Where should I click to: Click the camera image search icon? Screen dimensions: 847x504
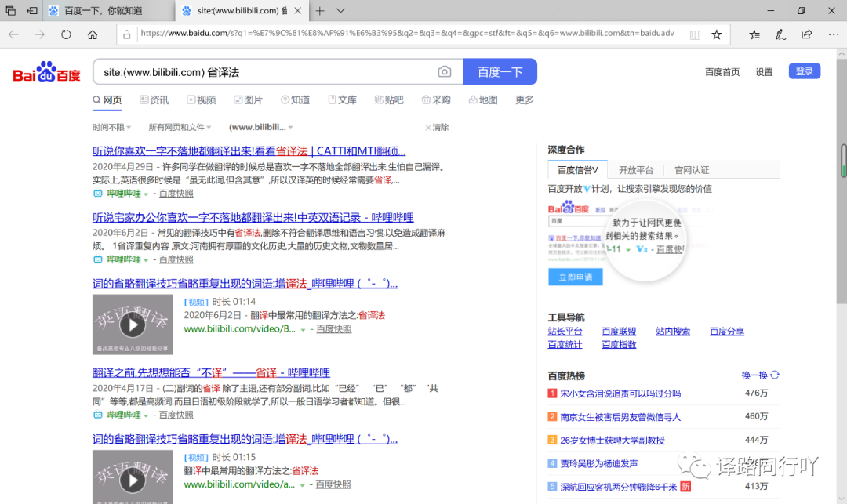pyautogui.click(x=445, y=72)
